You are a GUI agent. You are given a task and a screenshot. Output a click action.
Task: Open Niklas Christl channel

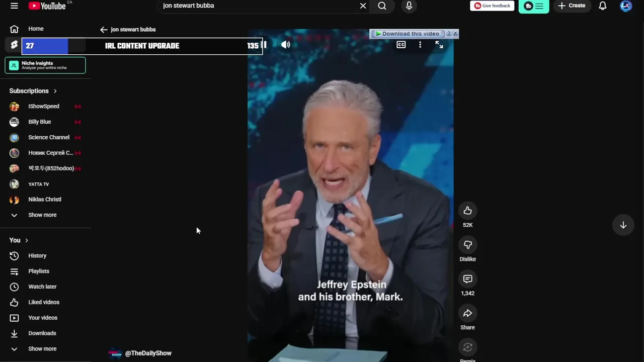[x=45, y=200]
